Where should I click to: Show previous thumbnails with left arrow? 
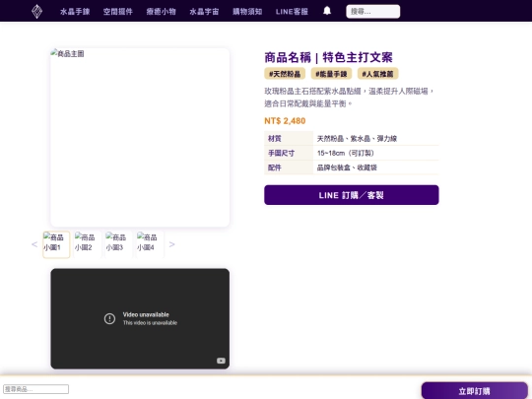tap(34, 244)
